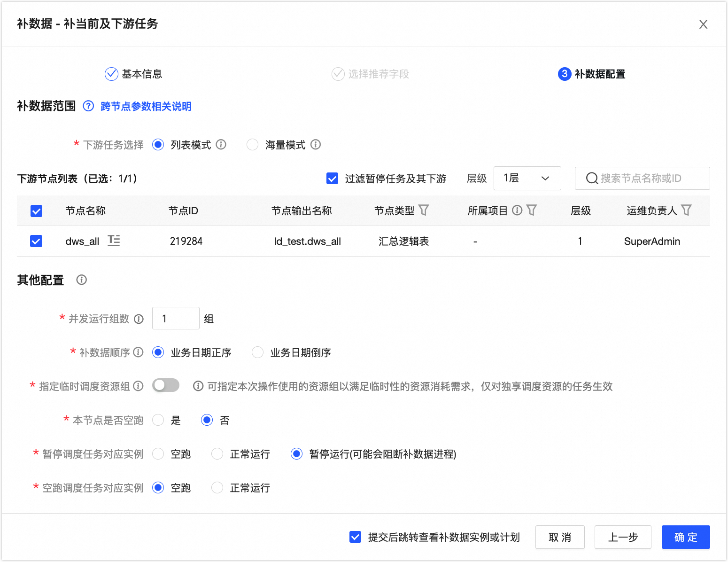Viewport: 728px width, 562px height.
Task: Click 汇总逻辑表 node type cell
Action: pyautogui.click(x=404, y=241)
